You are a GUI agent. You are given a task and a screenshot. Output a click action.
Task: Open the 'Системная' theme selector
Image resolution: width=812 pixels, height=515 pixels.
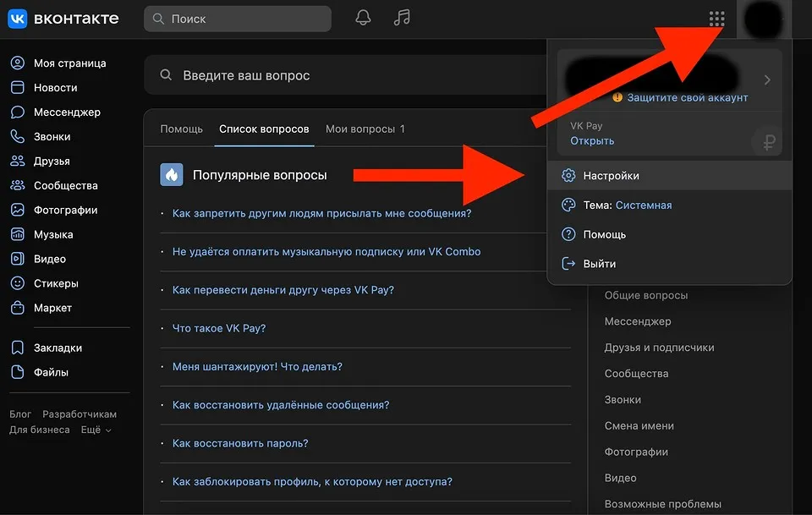[644, 205]
